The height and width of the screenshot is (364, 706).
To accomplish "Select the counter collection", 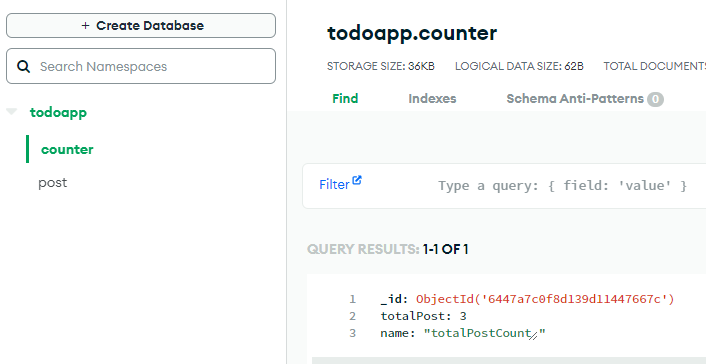I will [x=67, y=149].
